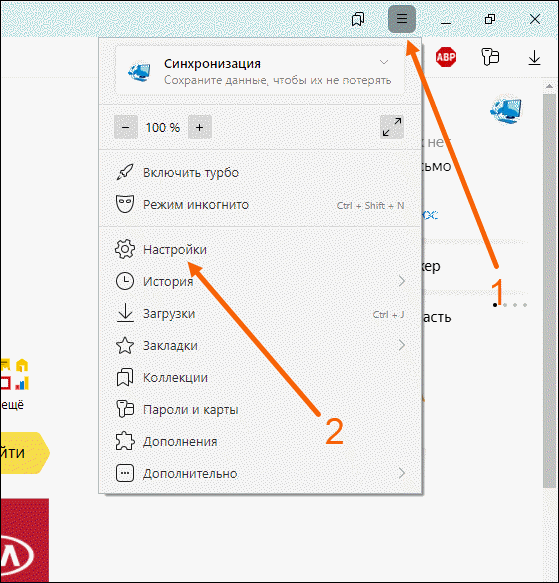Expand the Синхронизация dropdown chevron
Screen dimensions: 559x583
384,62
